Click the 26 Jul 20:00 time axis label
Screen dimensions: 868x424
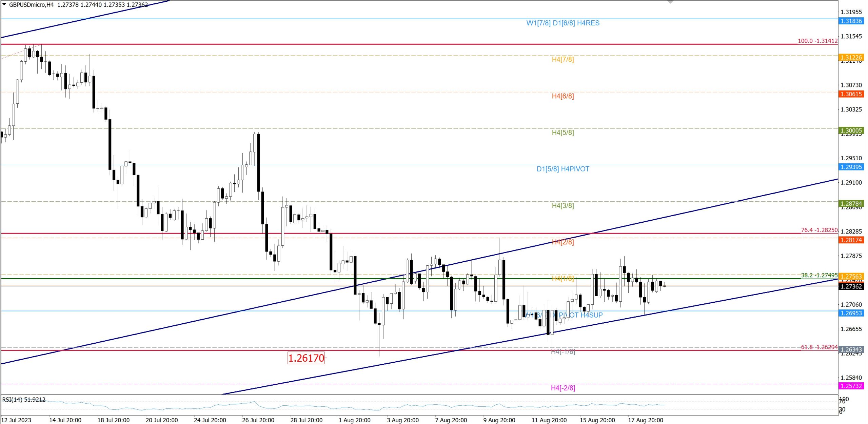tap(258, 420)
